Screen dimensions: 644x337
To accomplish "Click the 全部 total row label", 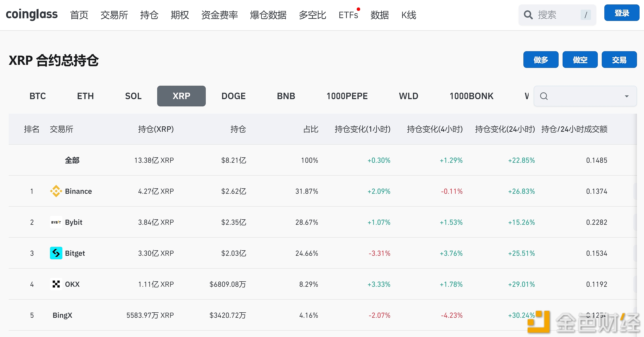I will coord(72,160).
